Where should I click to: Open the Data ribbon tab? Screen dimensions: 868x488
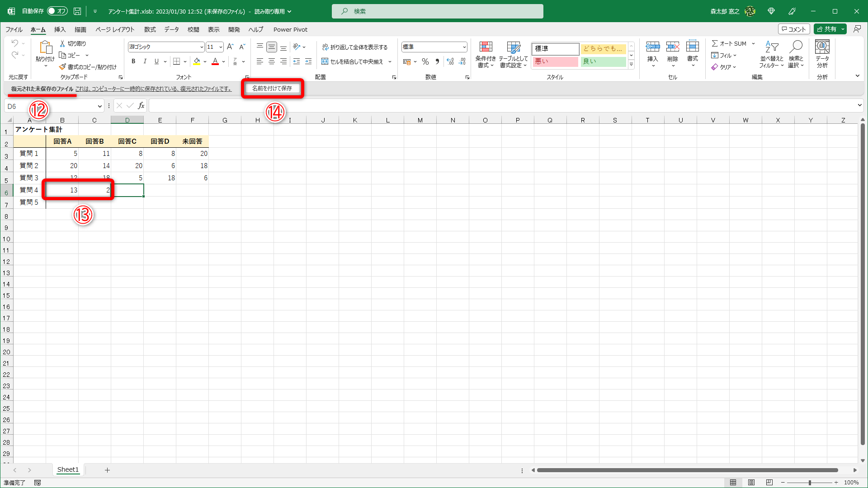171,29
